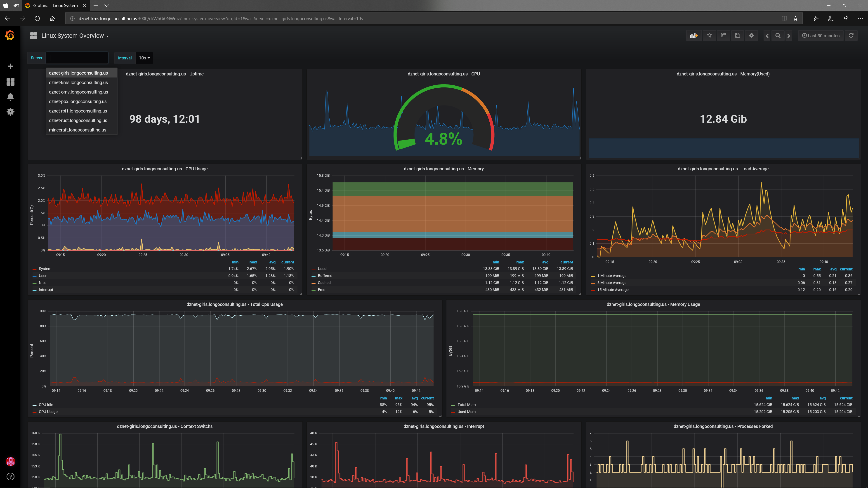Click the Server variable label
868x488 pixels.
[x=37, y=58]
